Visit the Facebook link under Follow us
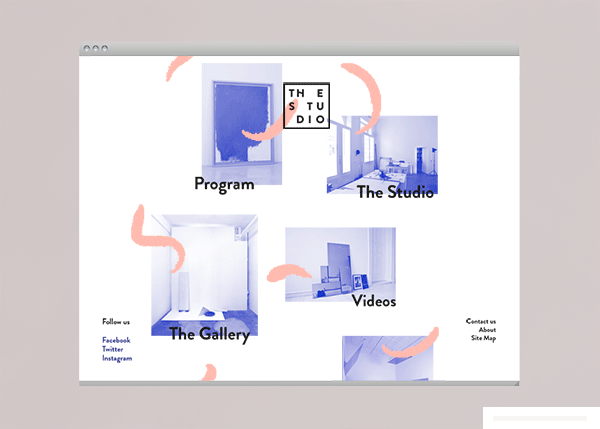 coord(116,340)
